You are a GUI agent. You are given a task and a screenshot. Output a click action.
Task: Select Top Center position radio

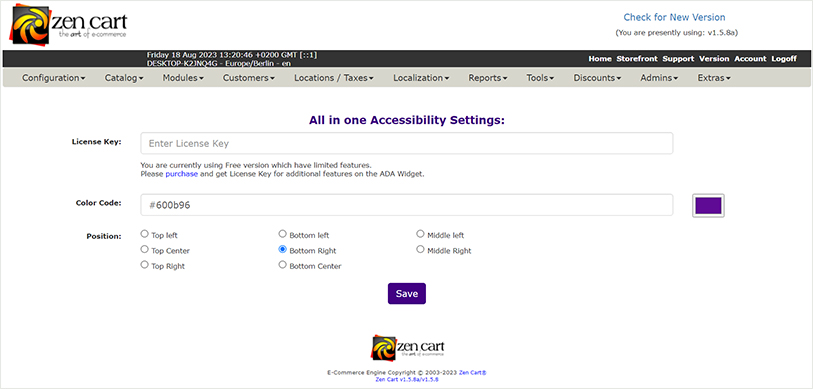pos(145,249)
